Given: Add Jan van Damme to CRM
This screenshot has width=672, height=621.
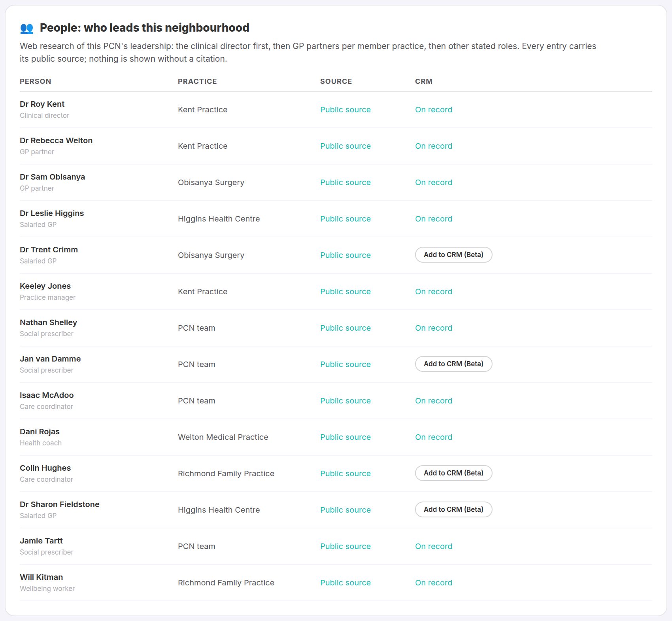Looking at the screenshot, I should 453,364.
